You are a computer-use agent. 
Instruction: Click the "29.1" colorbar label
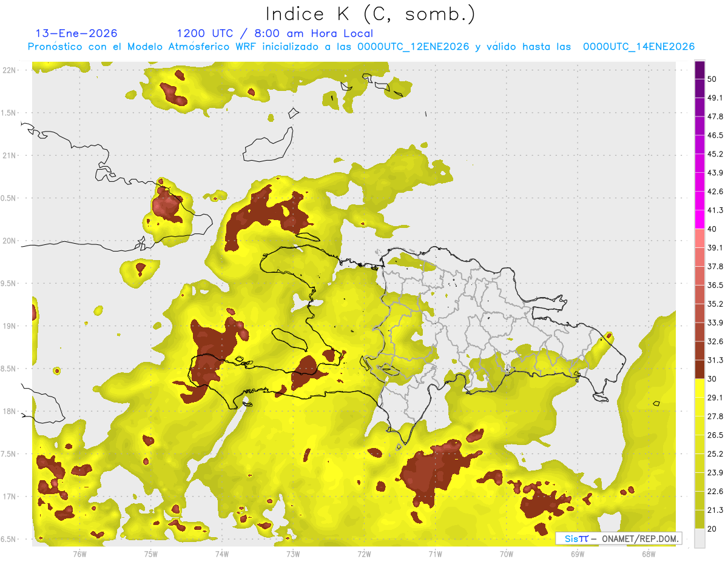715,398
